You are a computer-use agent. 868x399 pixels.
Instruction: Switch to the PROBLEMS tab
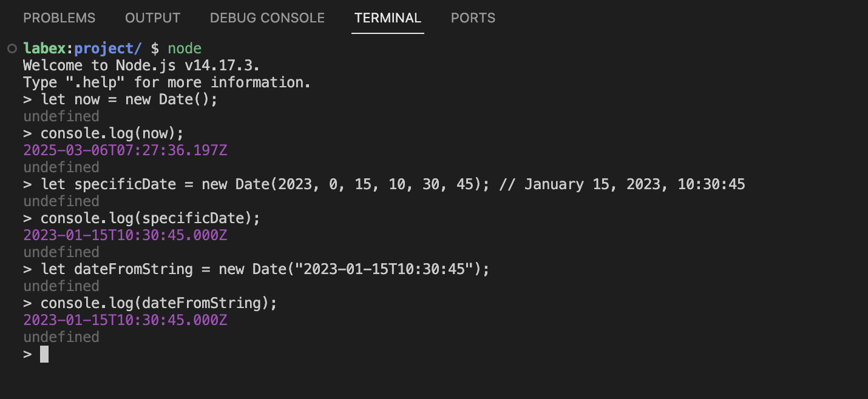(x=59, y=18)
